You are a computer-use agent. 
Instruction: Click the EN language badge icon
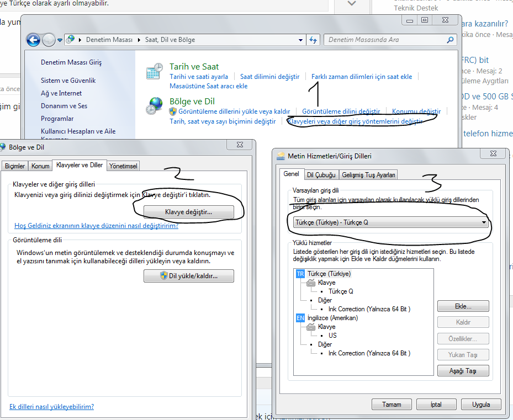tap(300, 318)
